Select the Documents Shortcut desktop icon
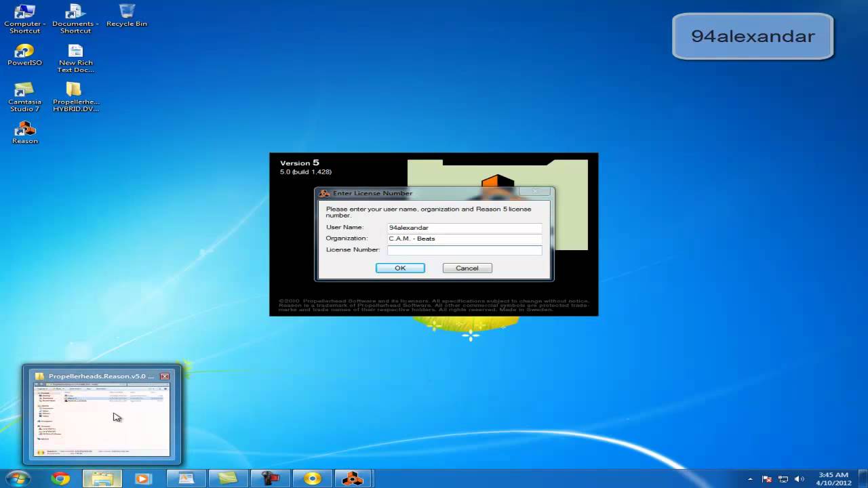868x488 pixels. coord(75,18)
